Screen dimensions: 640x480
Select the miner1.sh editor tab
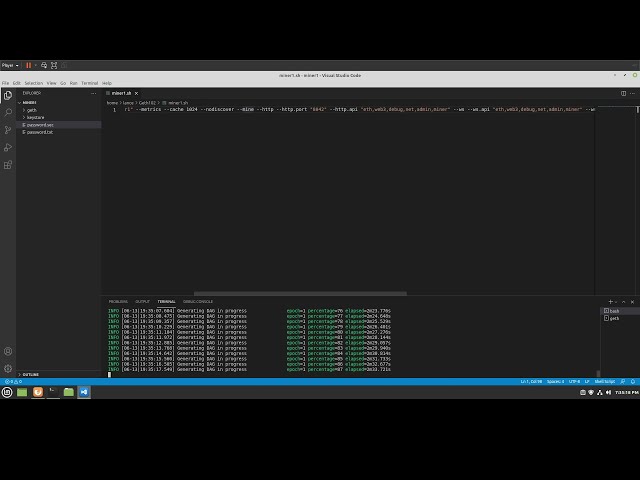(122, 93)
